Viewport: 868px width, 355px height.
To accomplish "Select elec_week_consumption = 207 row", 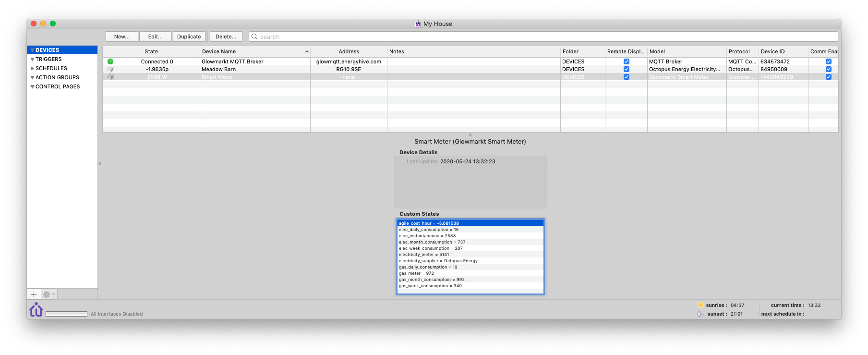I will [470, 248].
